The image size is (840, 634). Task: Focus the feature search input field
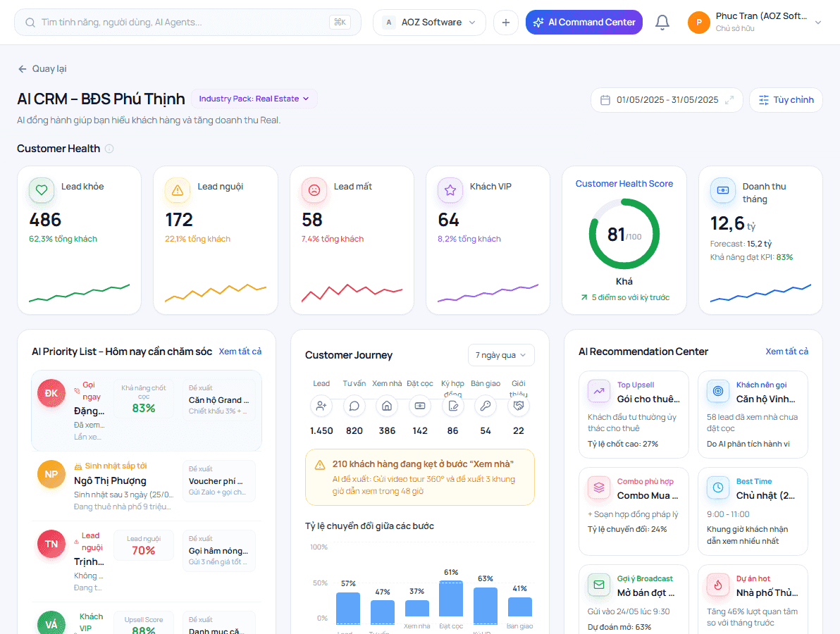(x=187, y=23)
